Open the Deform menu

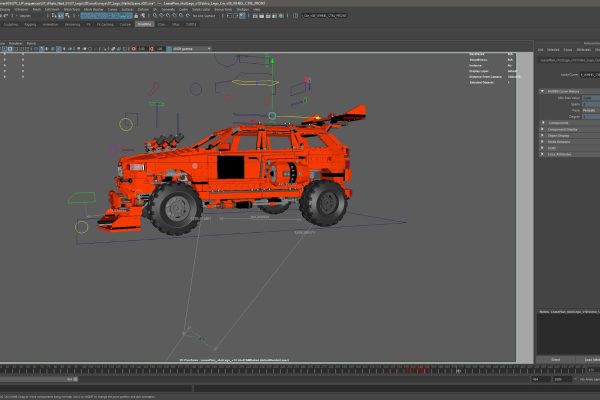pyautogui.click(x=143, y=9)
